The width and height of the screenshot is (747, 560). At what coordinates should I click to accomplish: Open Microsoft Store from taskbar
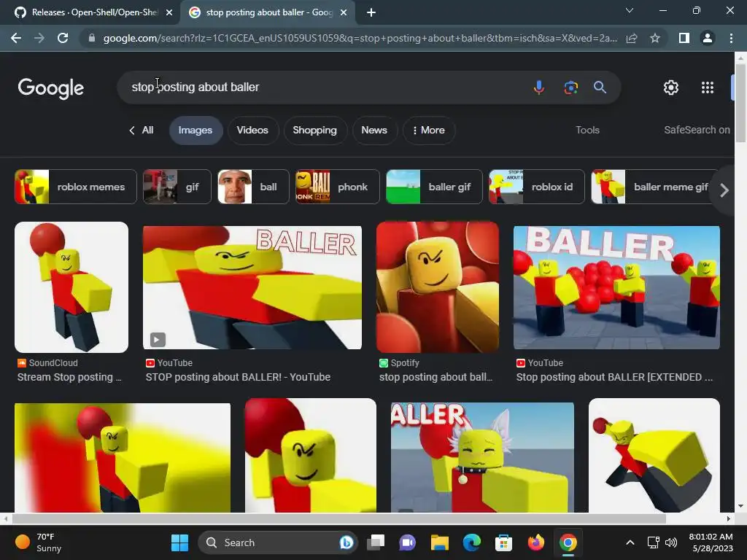503,542
